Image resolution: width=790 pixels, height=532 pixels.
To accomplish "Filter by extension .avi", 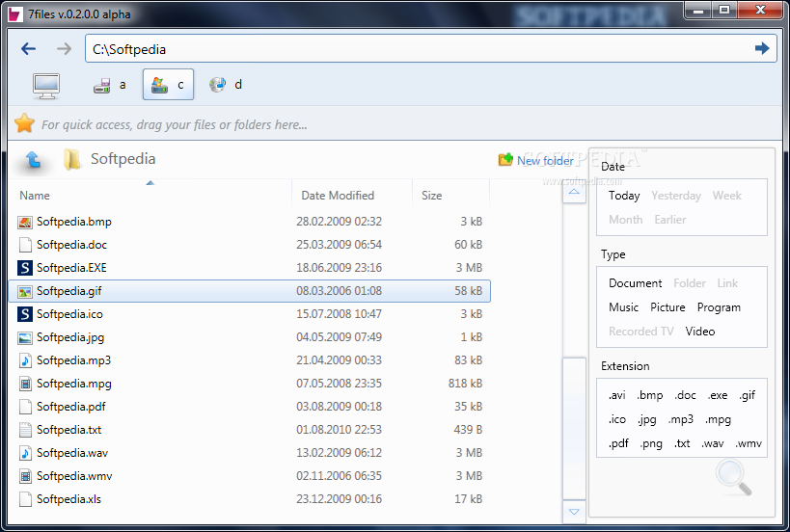I will click(616, 395).
